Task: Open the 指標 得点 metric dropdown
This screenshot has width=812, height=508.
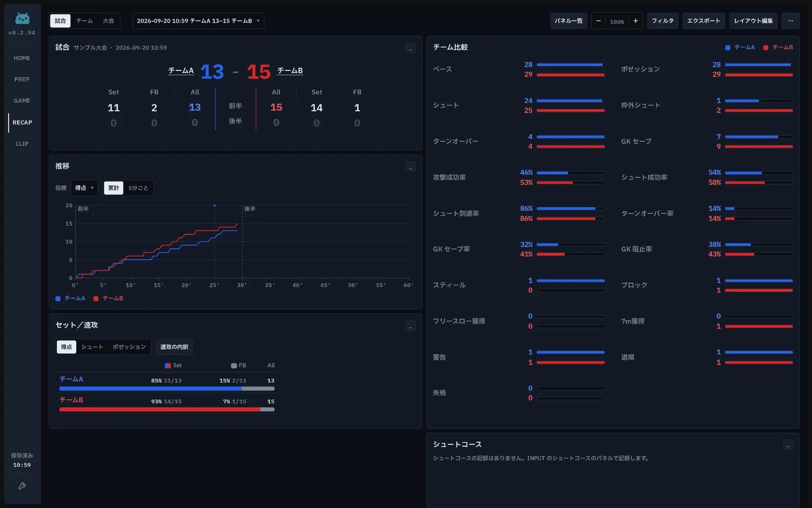Action: click(84, 188)
